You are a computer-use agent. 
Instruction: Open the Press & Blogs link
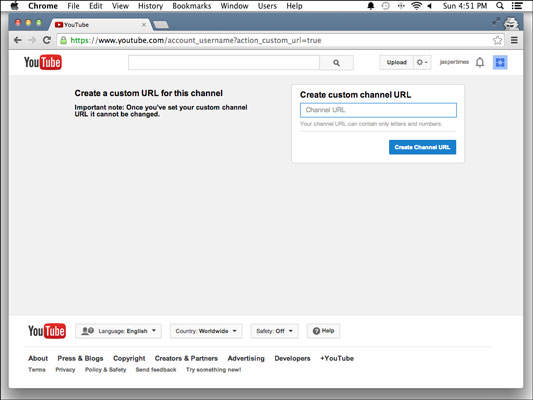[80, 358]
